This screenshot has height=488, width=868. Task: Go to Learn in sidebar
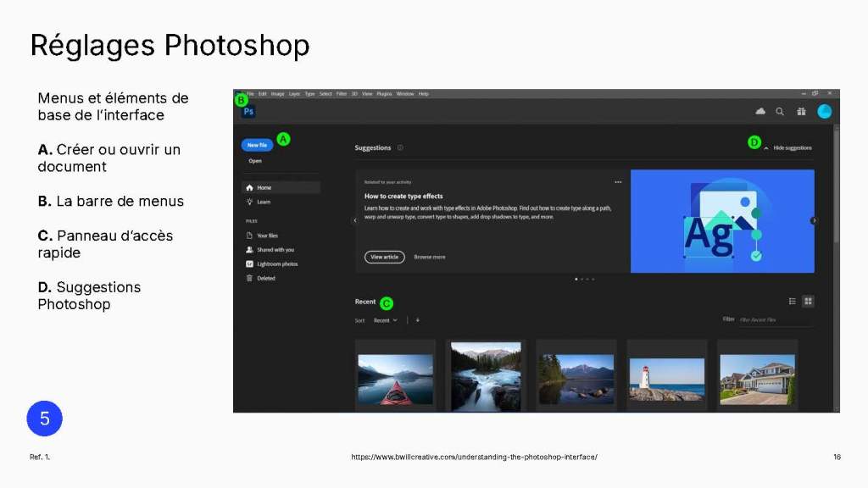[x=259, y=202]
